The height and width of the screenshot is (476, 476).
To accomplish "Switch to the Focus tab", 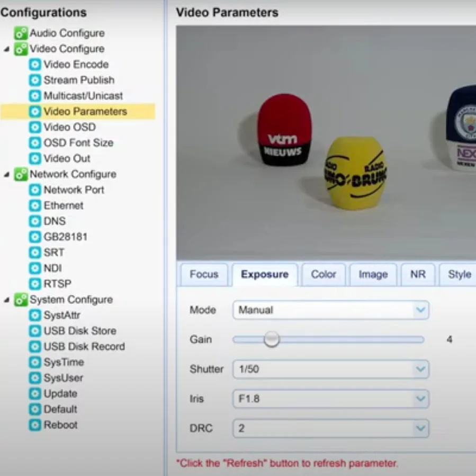I will (204, 274).
